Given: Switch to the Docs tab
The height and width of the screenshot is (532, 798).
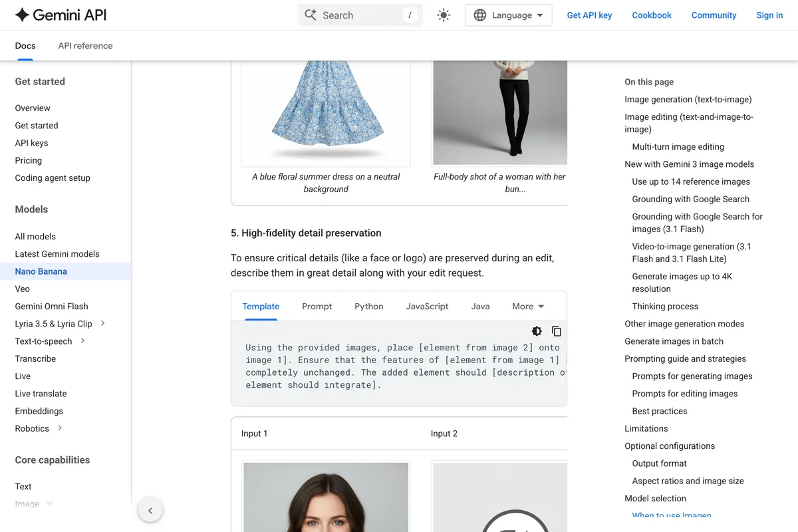Looking at the screenshot, I should [25, 46].
